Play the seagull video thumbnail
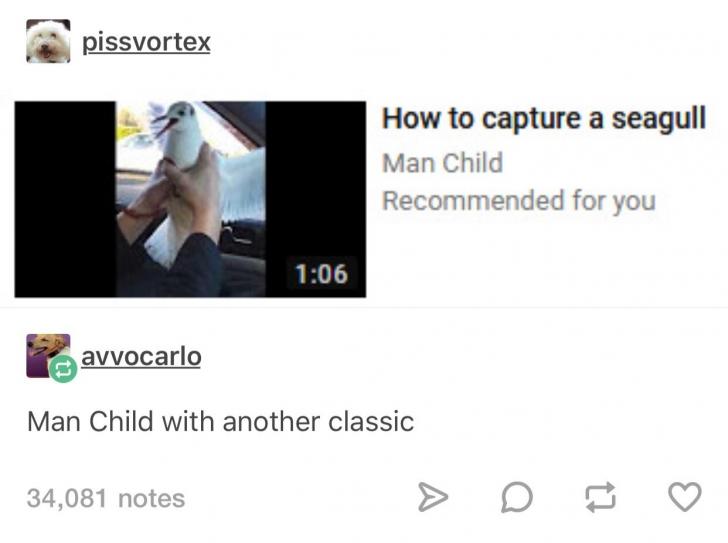Screen dimensions: 728x543 click(x=190, y=199)
